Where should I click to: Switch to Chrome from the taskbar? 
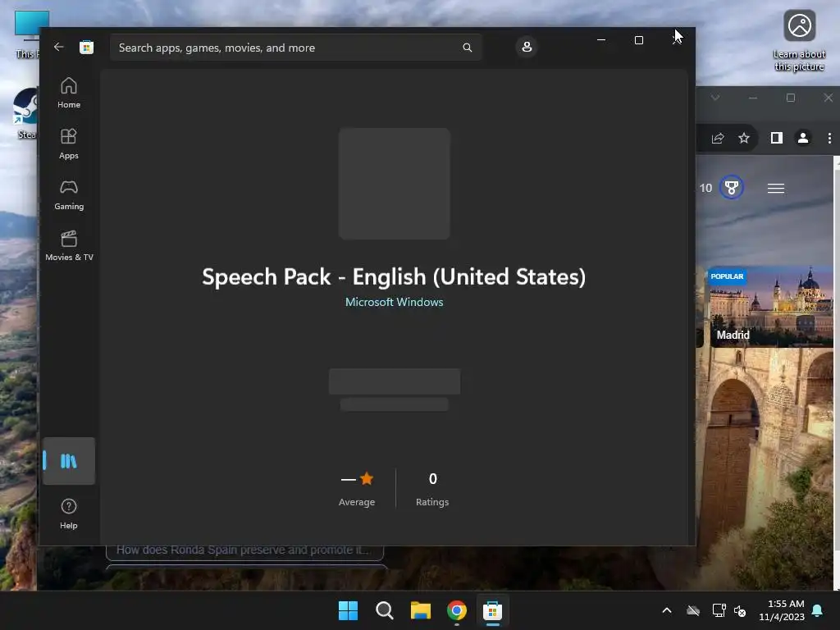[456, 610]
